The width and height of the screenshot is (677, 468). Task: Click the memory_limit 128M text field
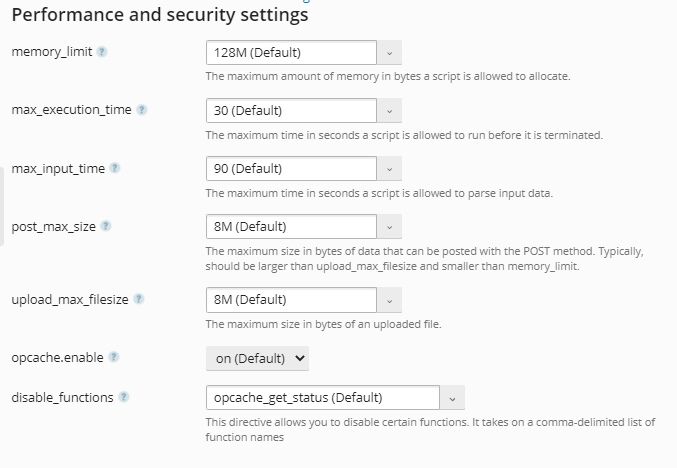(291, 53)
